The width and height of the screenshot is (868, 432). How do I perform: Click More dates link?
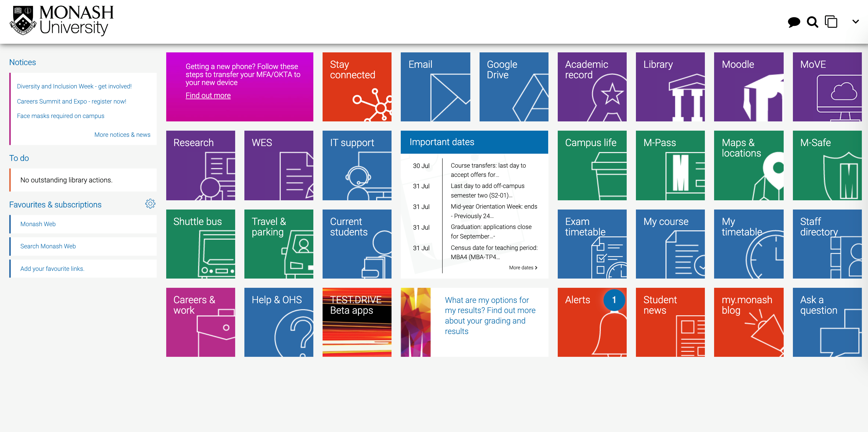523,267
